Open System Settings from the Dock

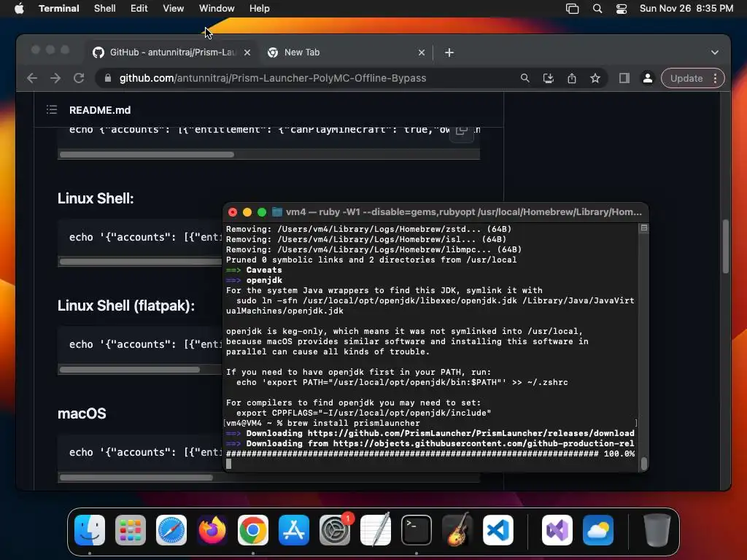point(335,530)
